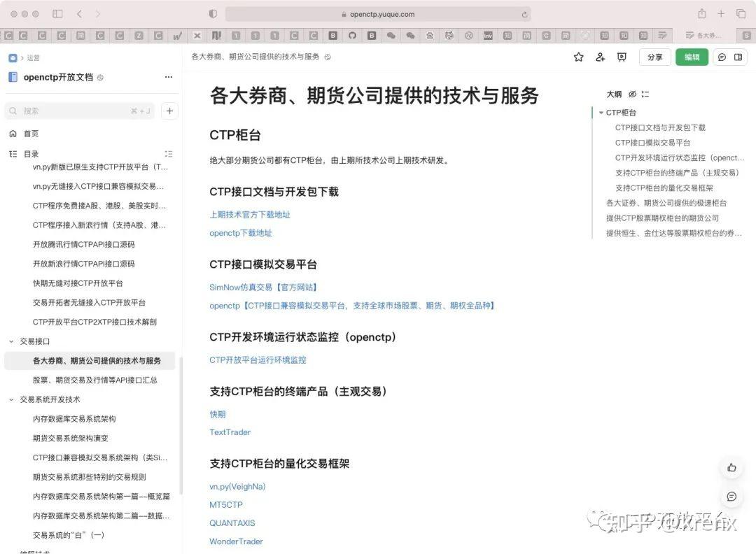Viewport: 756px width, 554px height.
Task: Open 快期无缝对接CTP开放平台 document
Action: (78, 283)
